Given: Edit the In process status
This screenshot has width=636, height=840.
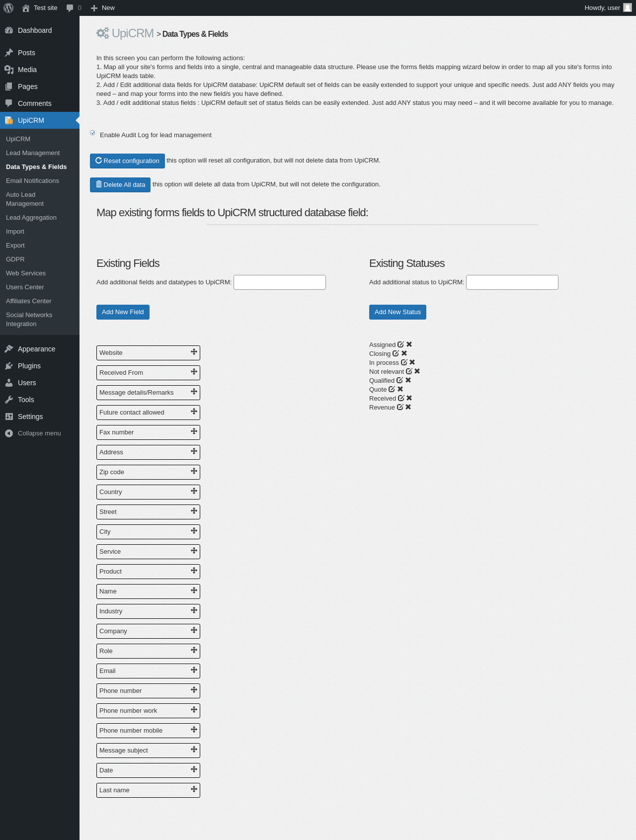Looking at the screenshot, I should pos(404,362).
